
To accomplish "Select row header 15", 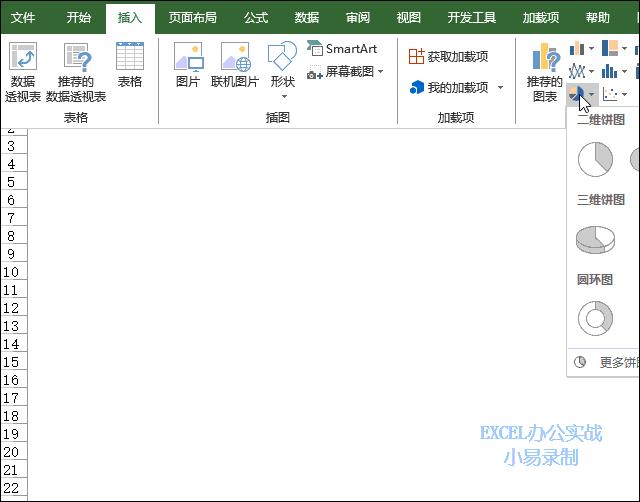I will pyautogui.click(x=13, y=362).
